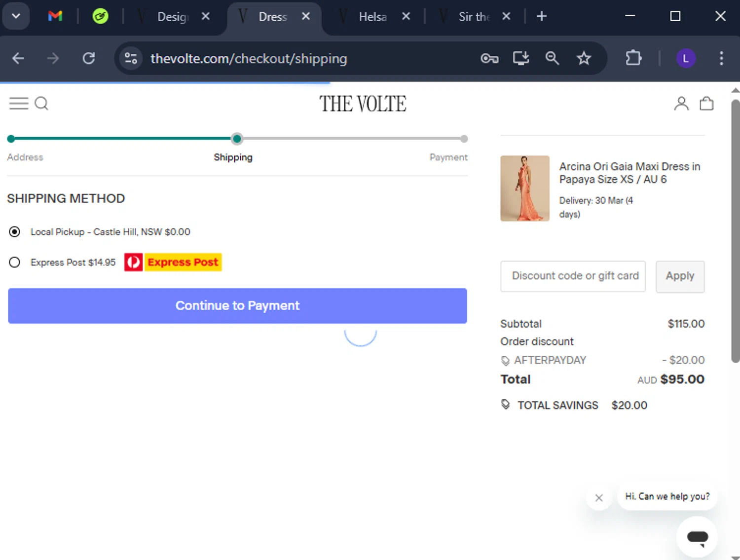Close the Sir the tab
This screenshot has width=740, height=560.
pos(506,16)
